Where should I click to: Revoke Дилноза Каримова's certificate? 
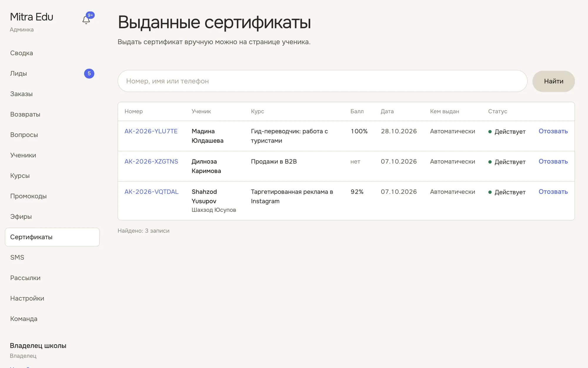tap(553, 162)
